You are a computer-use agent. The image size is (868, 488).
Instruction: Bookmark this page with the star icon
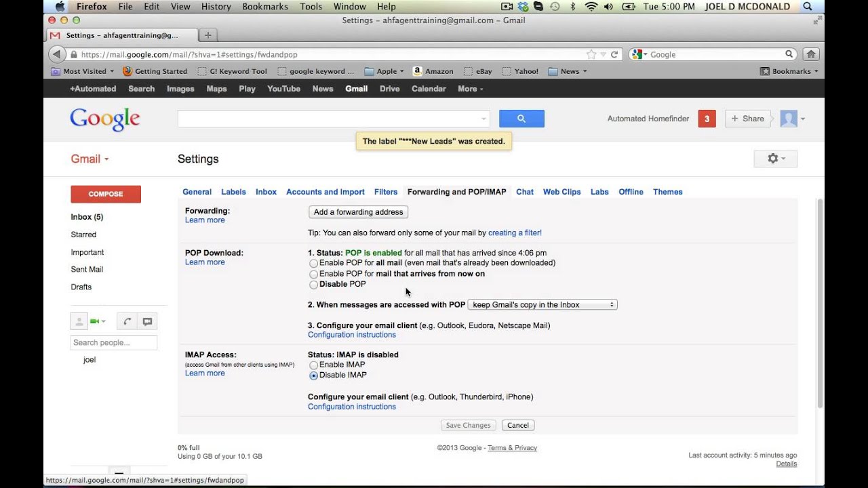click(x=591, y=54)
